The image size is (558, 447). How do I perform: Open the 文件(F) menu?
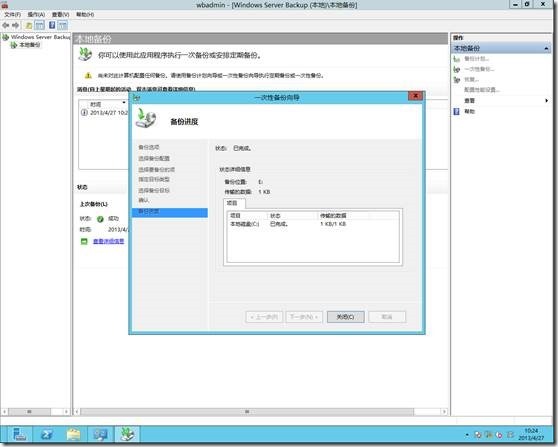tap(12, 15)
